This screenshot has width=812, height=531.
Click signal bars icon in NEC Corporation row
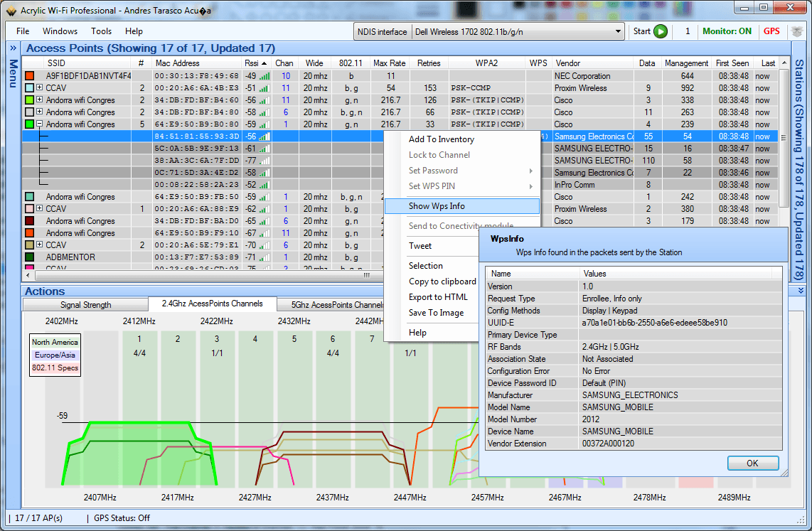pyautogui.click(x=265, y=76)
